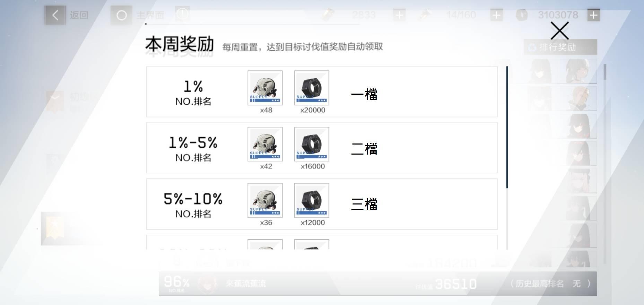Click the 每周重置 description text
The height and width of the screenshot is (305, 644).
point(303,47)
